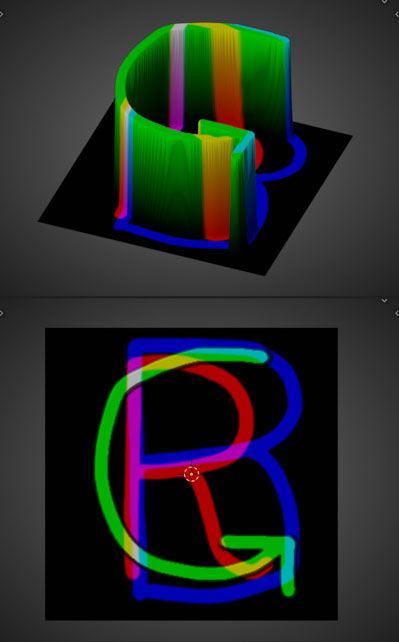Open the sidebar via top viewport's right-edge arrow
The height and width of the screenshot is (642, 399).
(x=397, y=14)
